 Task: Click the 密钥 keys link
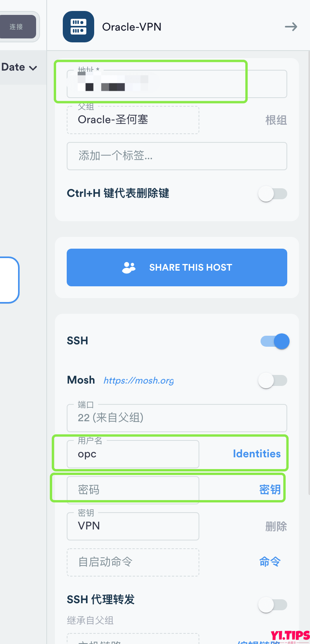pyautogui.click(x=270, y=489)
